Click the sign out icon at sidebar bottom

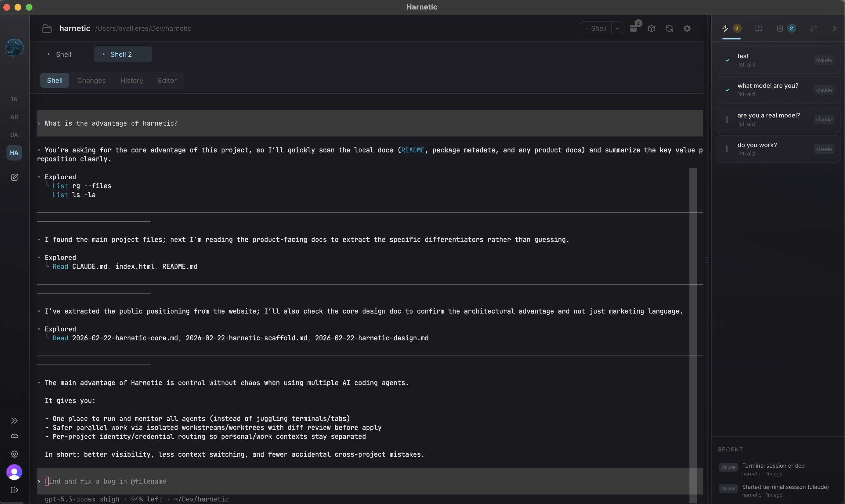14,490
